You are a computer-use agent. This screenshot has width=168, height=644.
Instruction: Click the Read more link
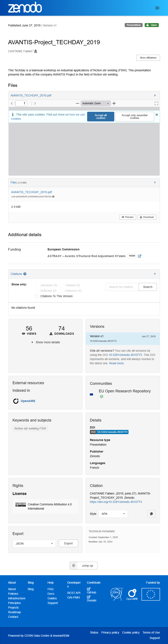coord(116,363)
